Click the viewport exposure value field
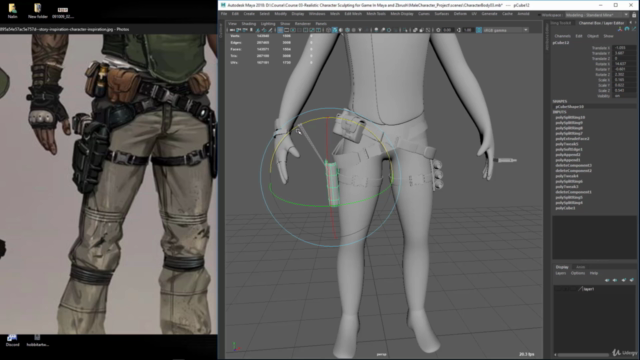The image size is (640, 360). click(447, 30)
